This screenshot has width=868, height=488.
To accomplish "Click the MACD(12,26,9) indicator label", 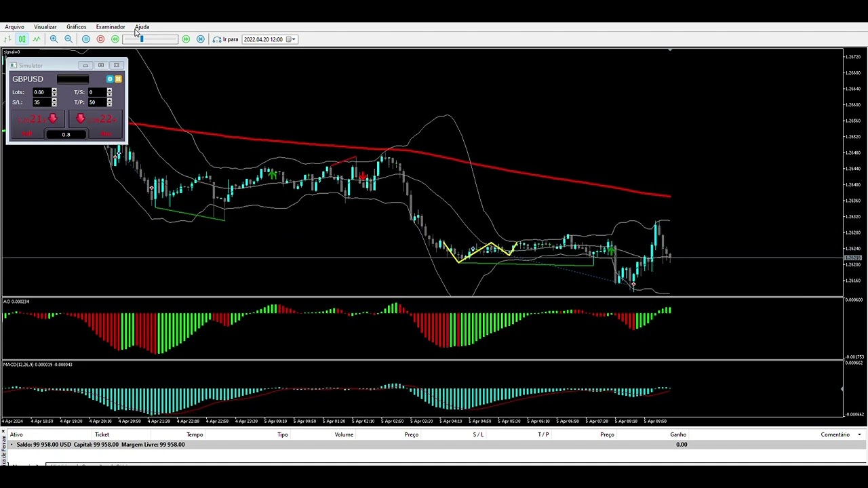I will click(37, 365).
